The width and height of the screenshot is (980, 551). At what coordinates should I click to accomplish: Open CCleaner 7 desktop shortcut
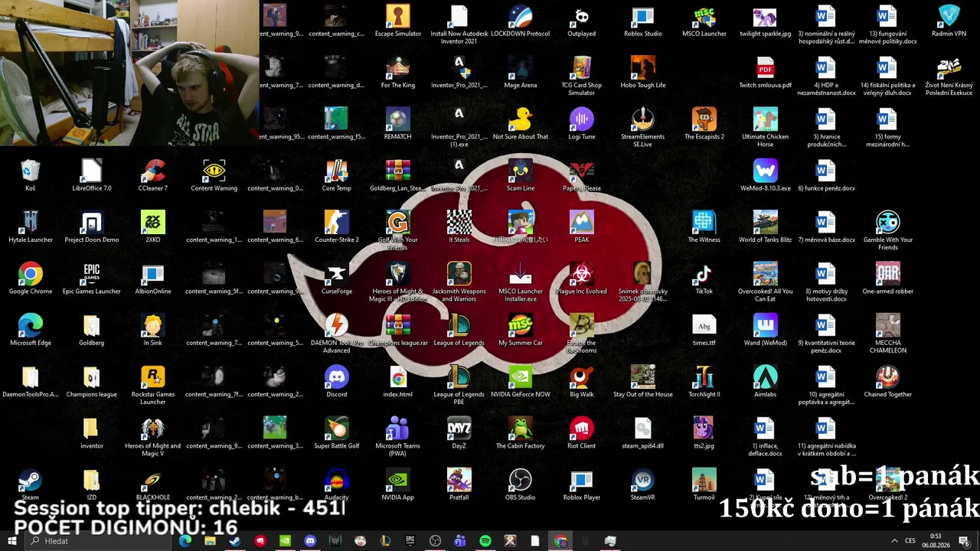(x=152, y=171)
